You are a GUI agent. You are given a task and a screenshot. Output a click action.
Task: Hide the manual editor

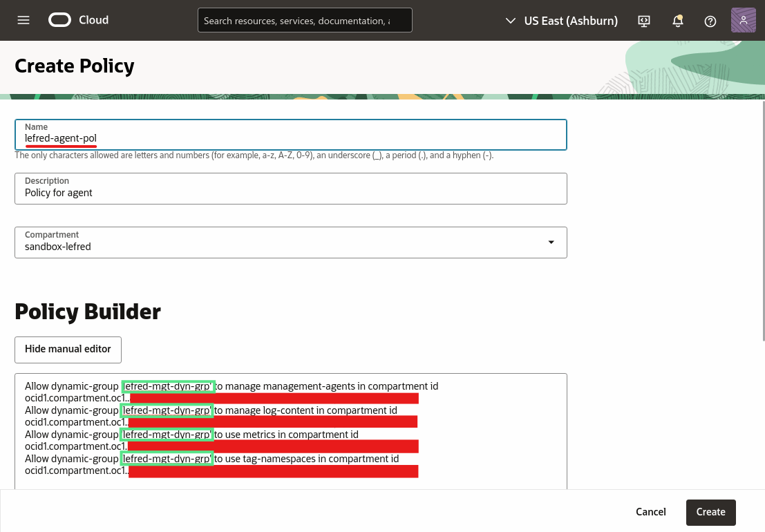68,350
